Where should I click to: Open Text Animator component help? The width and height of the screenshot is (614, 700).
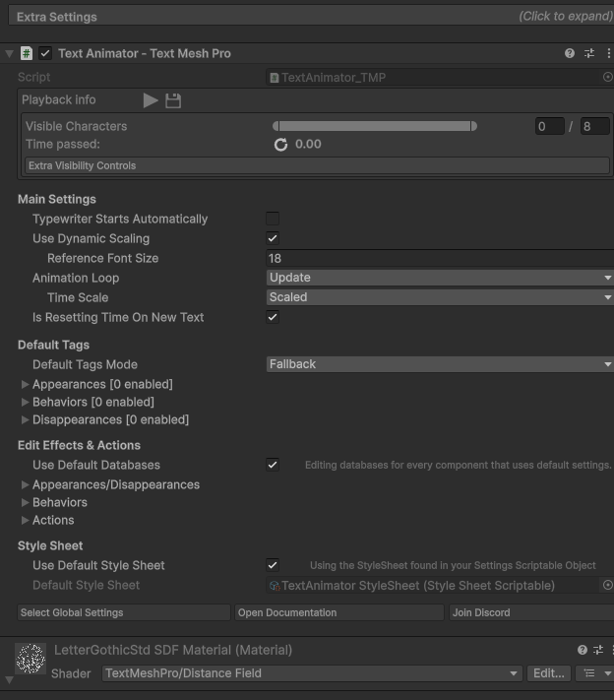(x=570, y=53)
